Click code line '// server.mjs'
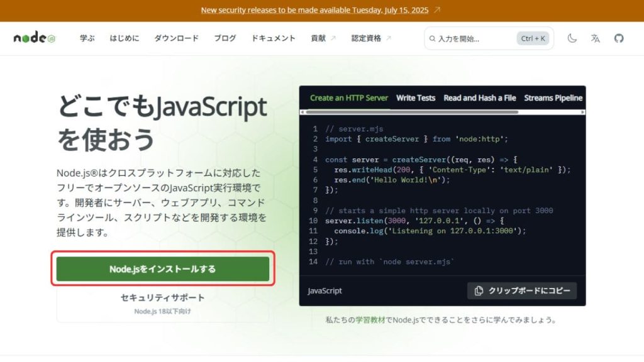Viewport: 644px width, 362px height. click(354, 129)
